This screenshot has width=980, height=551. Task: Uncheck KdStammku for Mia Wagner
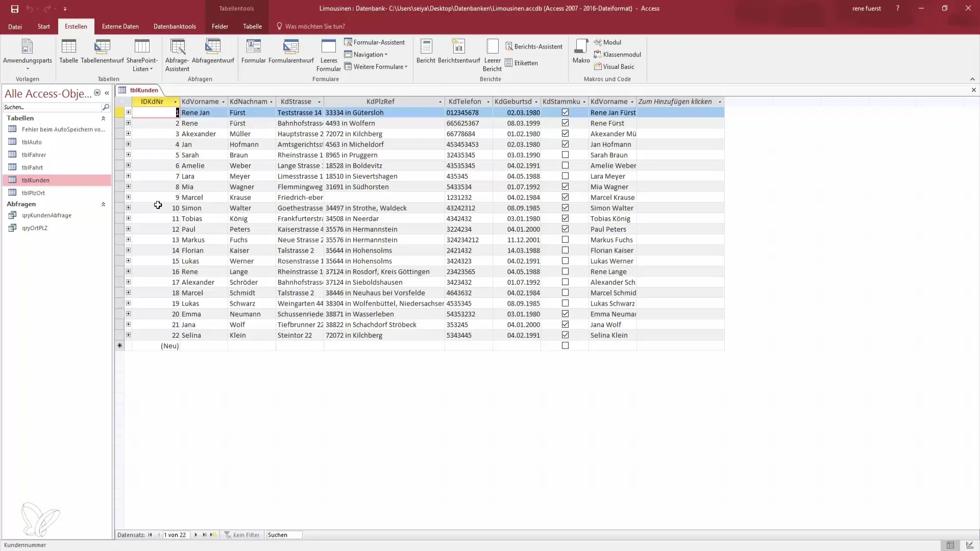click(565, 187)
